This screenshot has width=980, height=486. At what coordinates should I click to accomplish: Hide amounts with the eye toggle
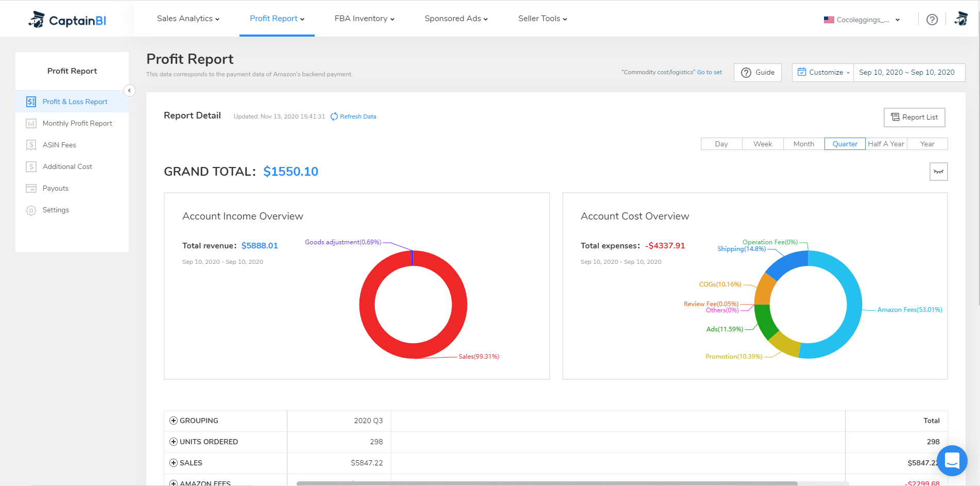pyautogui.click(x=938, y=172)
